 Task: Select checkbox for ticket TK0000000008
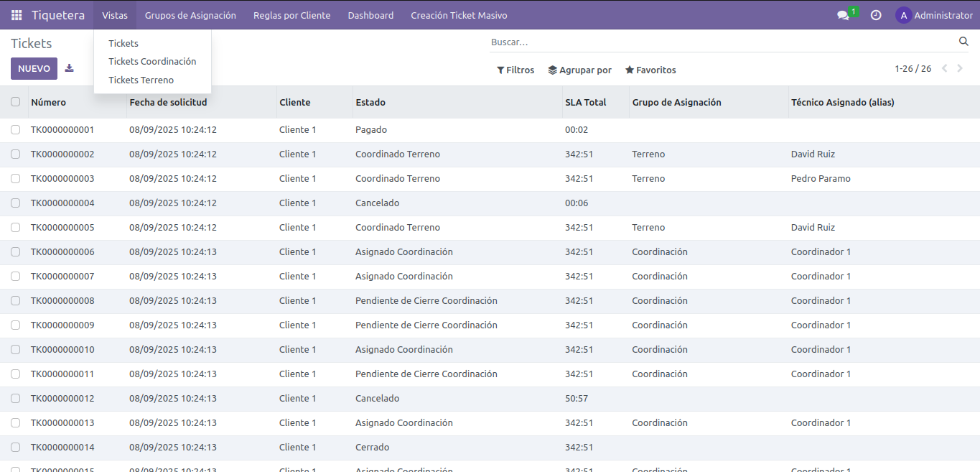point(15,301)
